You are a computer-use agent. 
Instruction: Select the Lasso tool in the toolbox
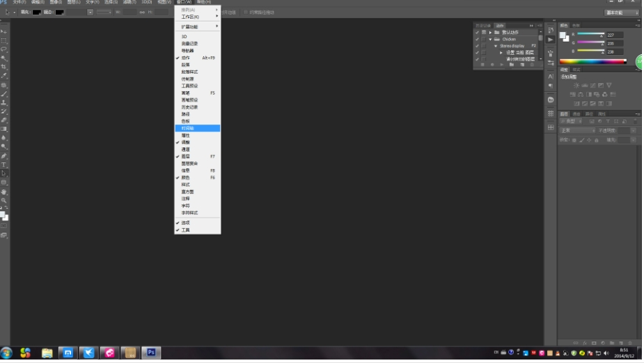(4, 49)
